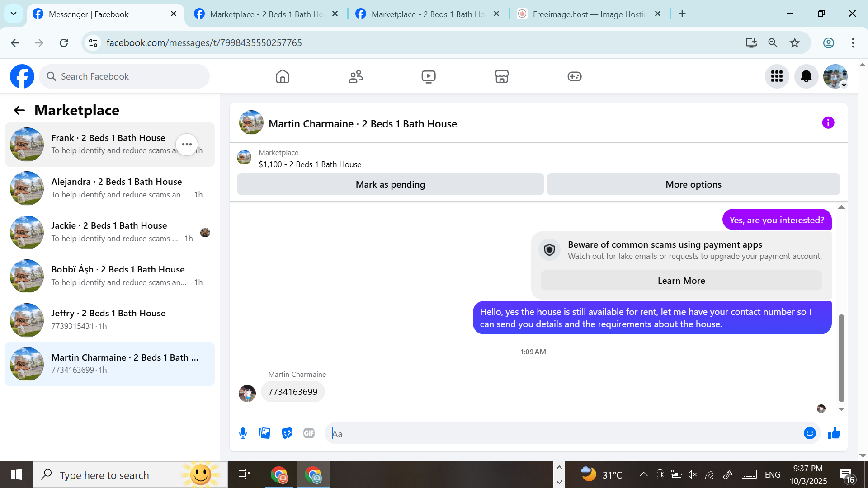Click the browser back arrow

(15, 43)
